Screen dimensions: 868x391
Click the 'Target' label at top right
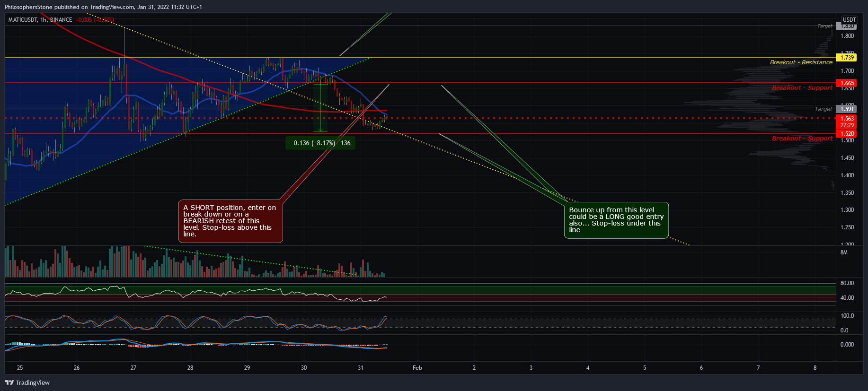tap(824, 26)
